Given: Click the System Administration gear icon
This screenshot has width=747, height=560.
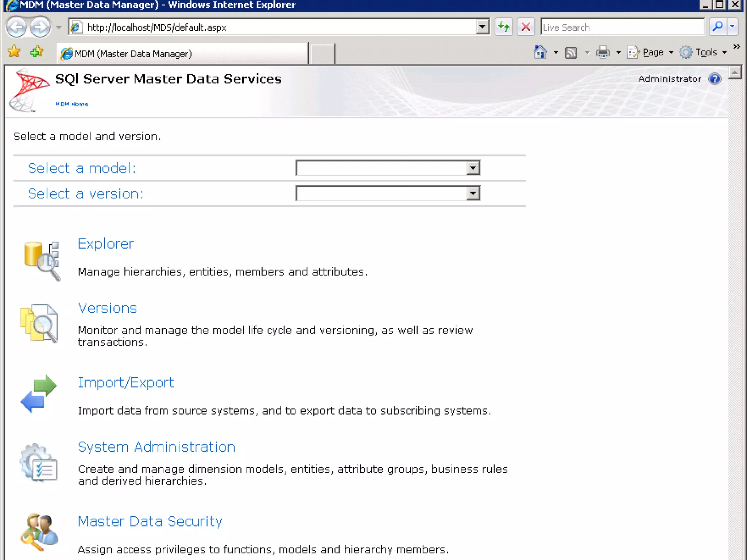Looking at the screenshot, I should coord(39,462).
